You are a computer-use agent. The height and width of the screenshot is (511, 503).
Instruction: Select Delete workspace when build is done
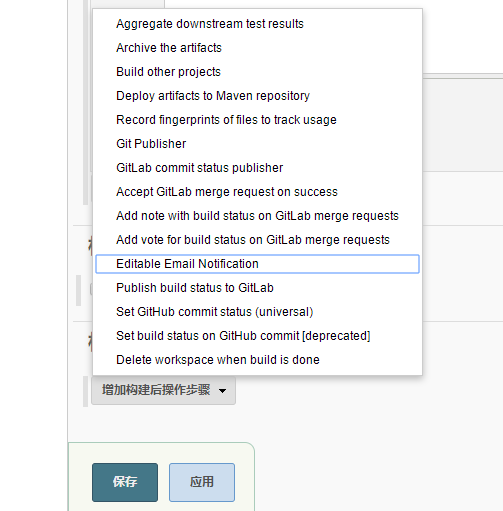pos(257,360)
